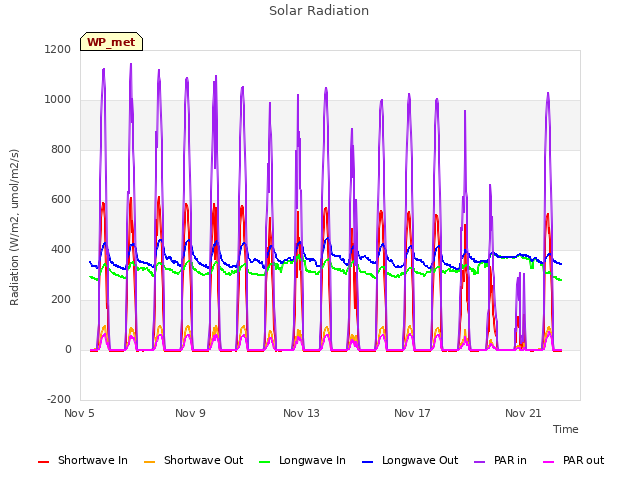Click the purple PAR in color marker
This screenshot has height=480, width=640.
pyautogui.click(x=480, y=462)
